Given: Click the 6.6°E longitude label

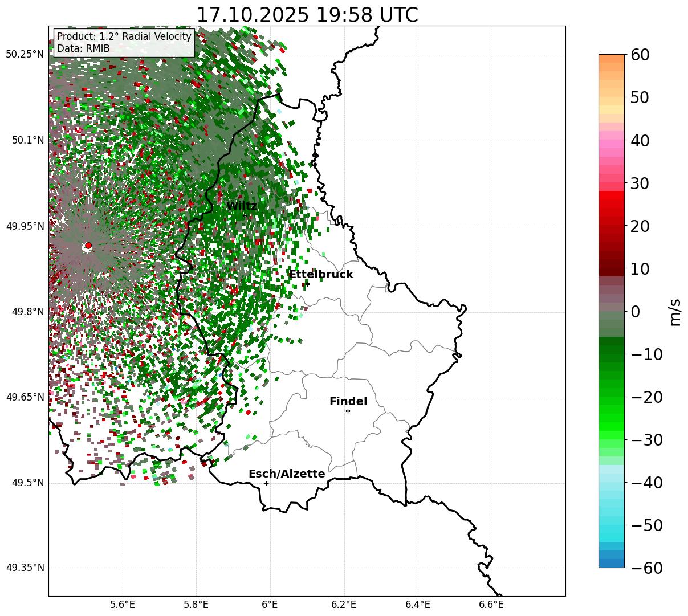Looking at the screenshot, I should tap(491, 604).
